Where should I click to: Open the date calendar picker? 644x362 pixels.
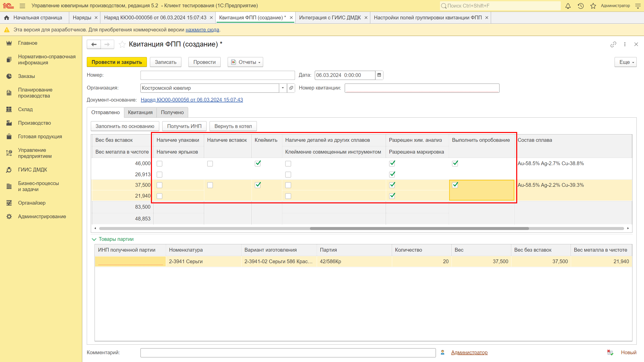(379, 75)
